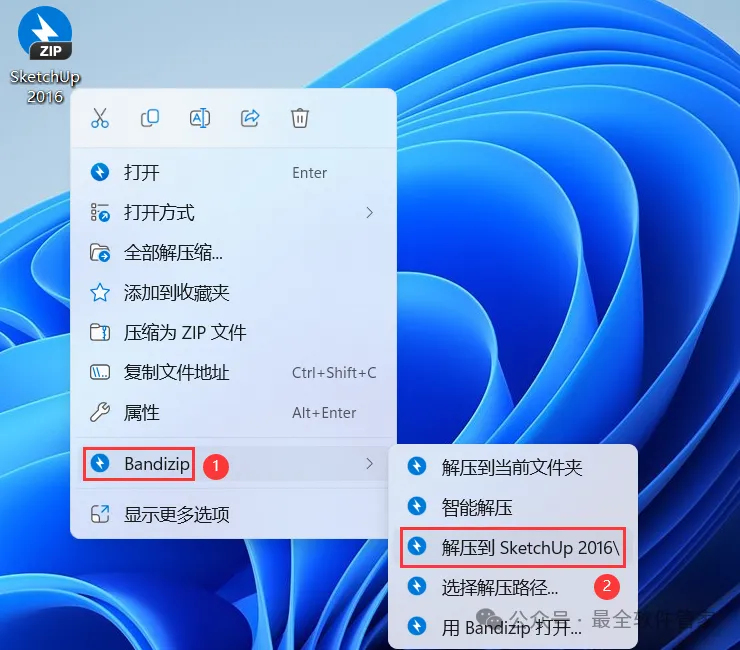Choose 选择解压路径... submenu item
Viewport: 740px width, 650px height.
(513, 587)
